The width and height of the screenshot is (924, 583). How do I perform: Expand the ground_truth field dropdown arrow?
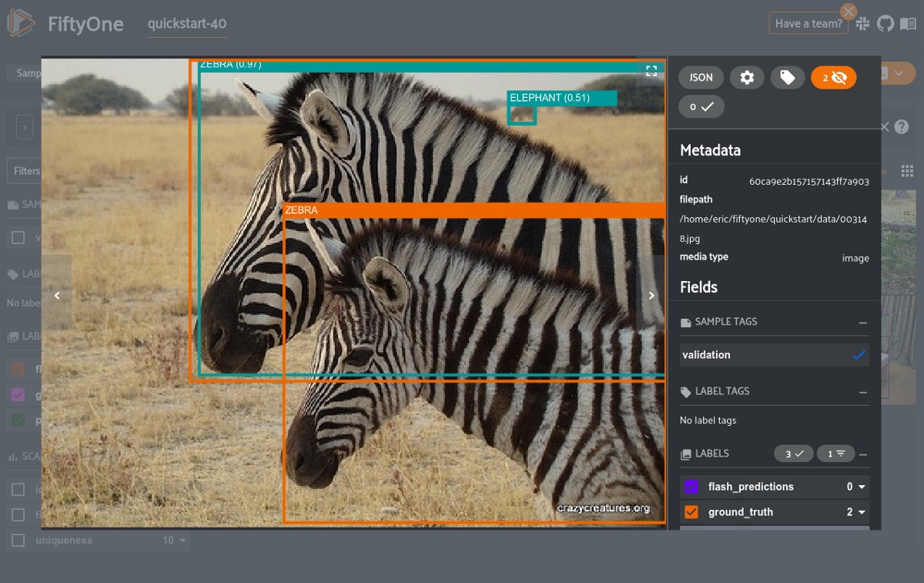pyautogui.click(x=862, y=512)
